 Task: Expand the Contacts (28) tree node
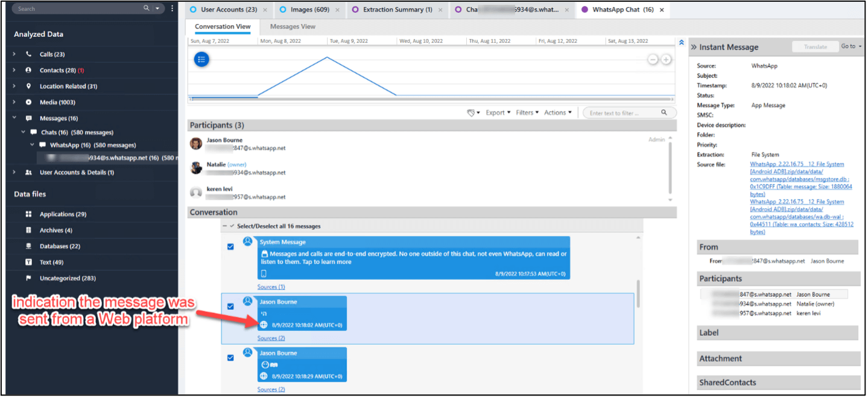(14, 70)
